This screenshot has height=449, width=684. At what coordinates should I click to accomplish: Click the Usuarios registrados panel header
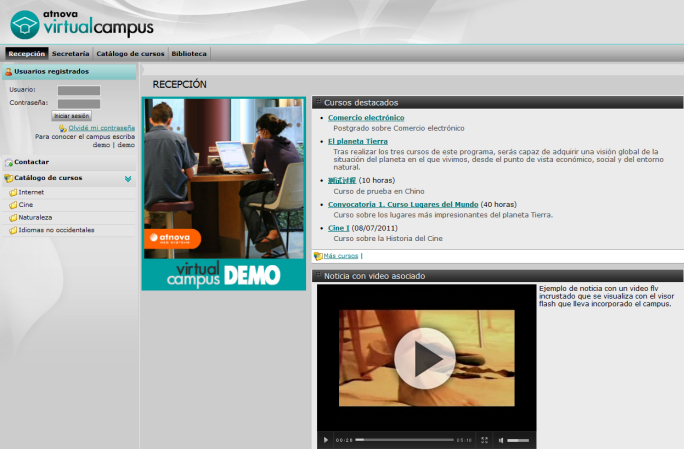pos(69,72)
